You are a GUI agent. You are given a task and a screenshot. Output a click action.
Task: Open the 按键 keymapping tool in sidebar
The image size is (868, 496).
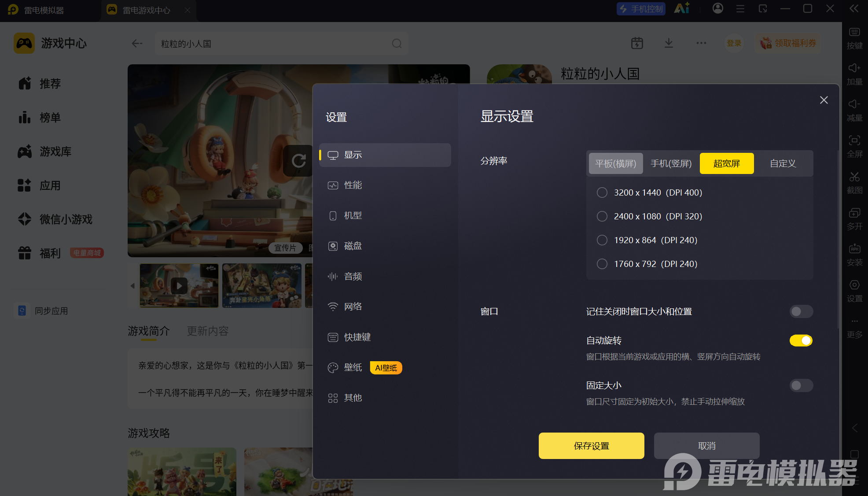pos(854,38)
